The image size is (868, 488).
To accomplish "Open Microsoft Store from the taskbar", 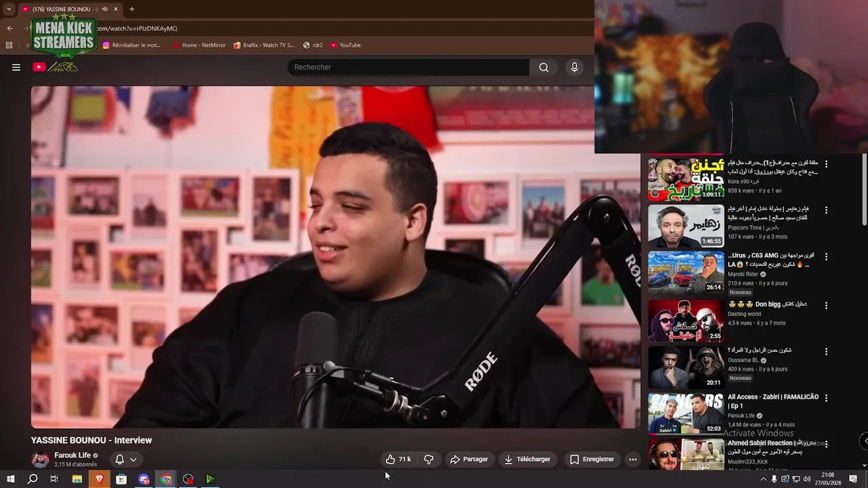I will coord(121,479).
